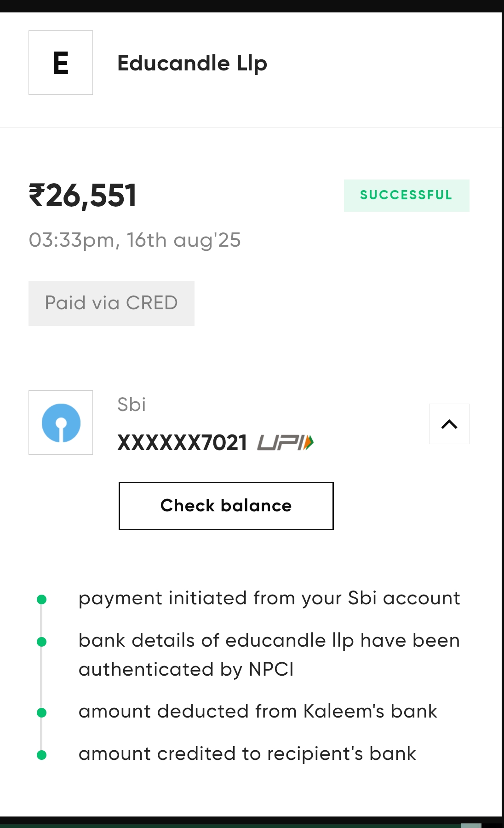
Task: Click the SUCCESSFUL status badge
Action: pos(406,195)
